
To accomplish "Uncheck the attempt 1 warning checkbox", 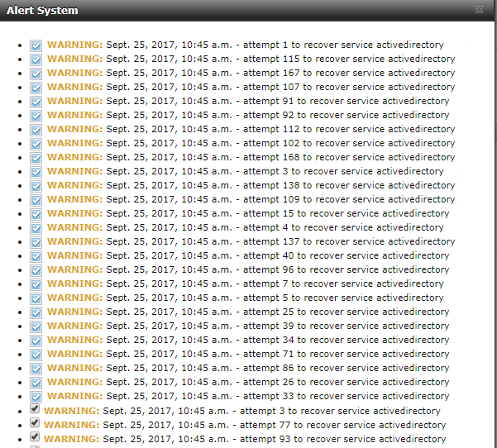I will pos(36,45).
